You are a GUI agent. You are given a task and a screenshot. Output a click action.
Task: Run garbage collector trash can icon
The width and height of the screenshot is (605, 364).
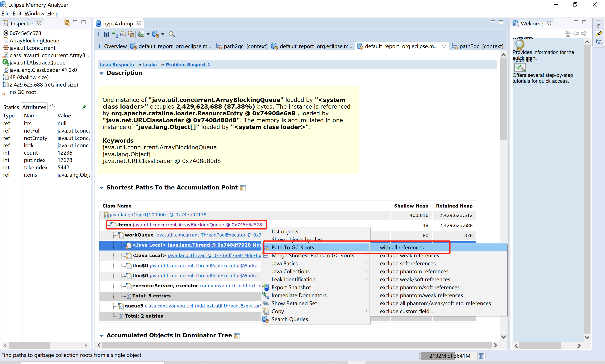[481, 356]
